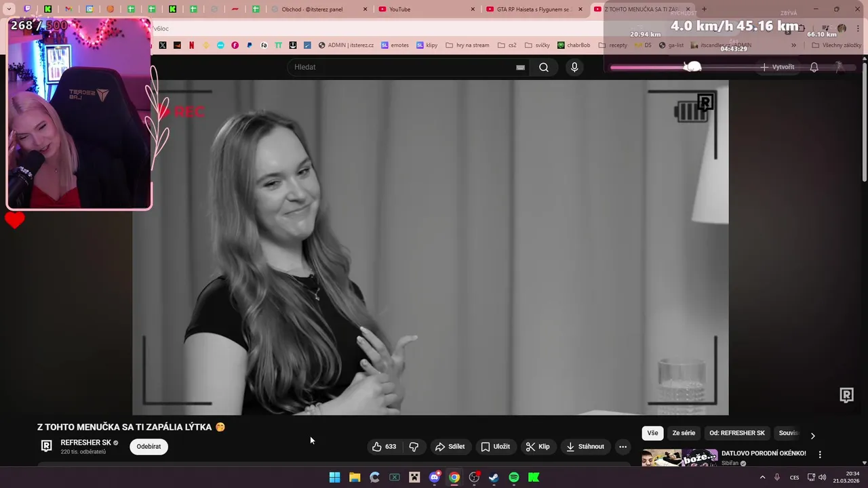This screenshot has height=488, width=868.
Task: Select the 'Vše' filter chip
Action: tap(652, 433)
